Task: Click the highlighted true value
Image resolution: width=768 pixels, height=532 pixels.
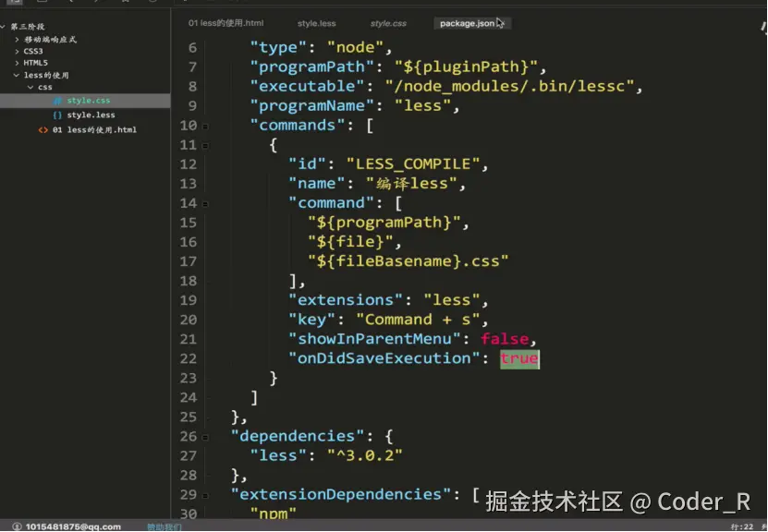Action: coord(519,358)
